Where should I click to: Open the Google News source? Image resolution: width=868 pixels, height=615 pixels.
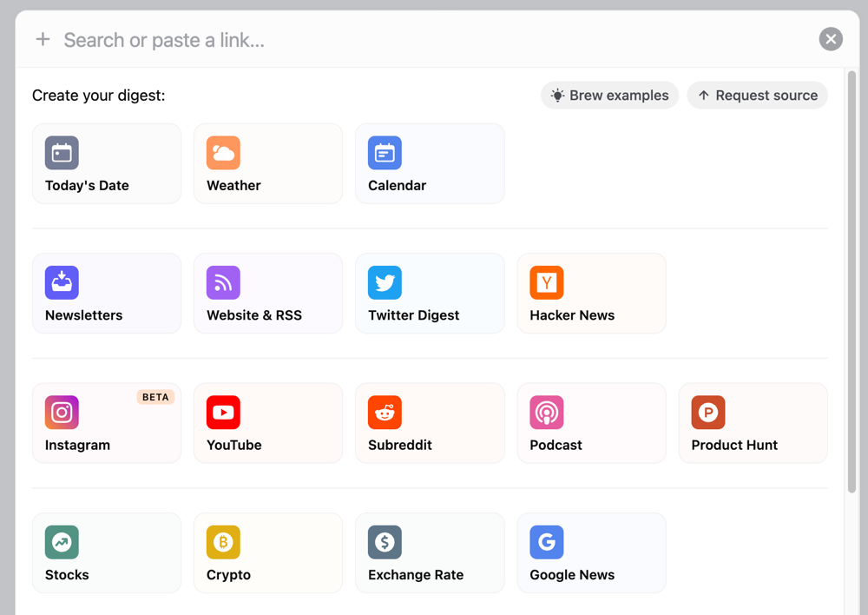click(591, 552)
